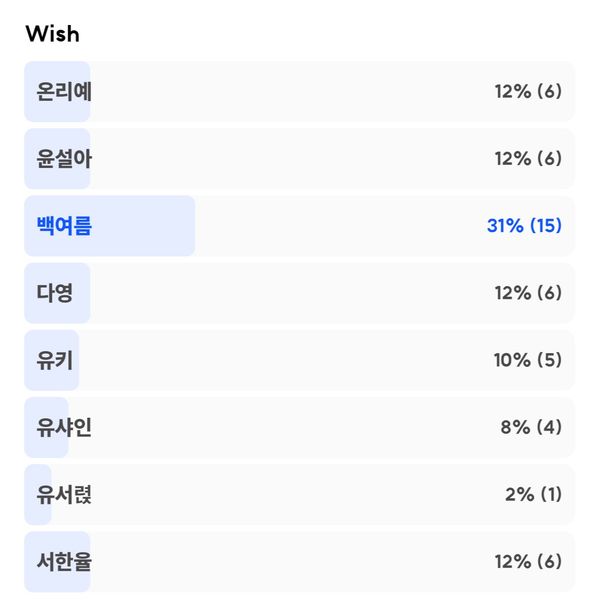The image size is (600, 600).
Task: Click 온리예's 12% (6) vote count
Action: 528,91
